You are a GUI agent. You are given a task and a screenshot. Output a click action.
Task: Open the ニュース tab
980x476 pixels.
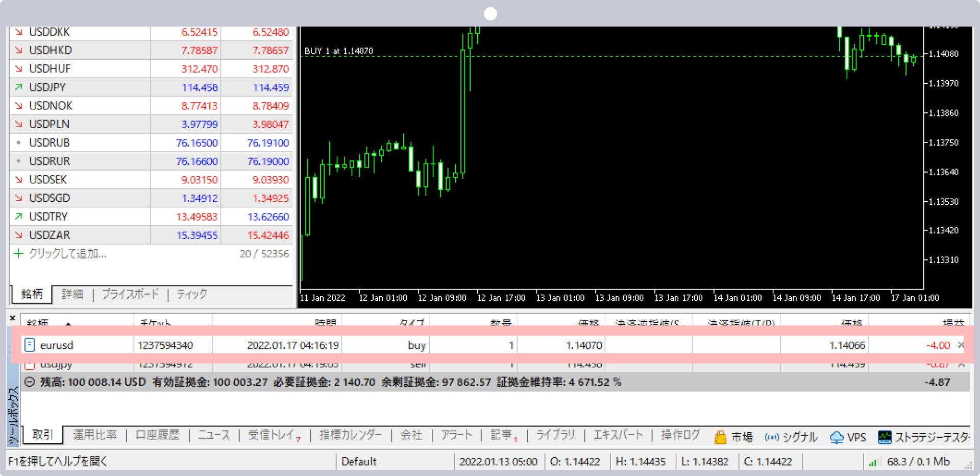coord(213,435)
